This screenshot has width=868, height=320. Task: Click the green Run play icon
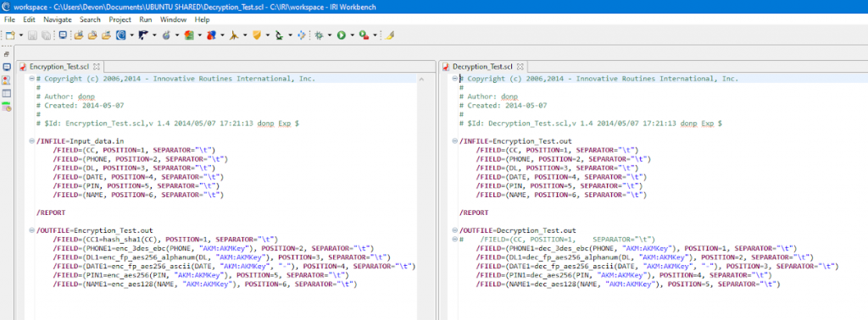point(342,35)
